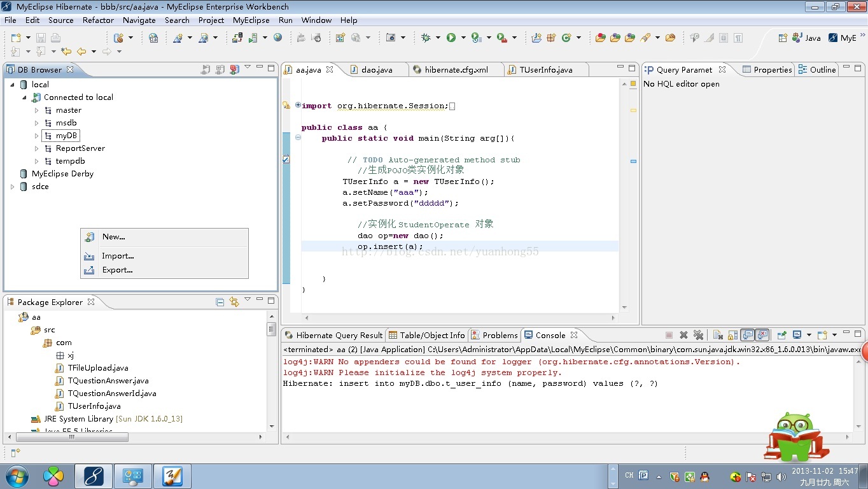
Task: Open the Display Selected Console dropdown arrow
Action: (809, 335)
